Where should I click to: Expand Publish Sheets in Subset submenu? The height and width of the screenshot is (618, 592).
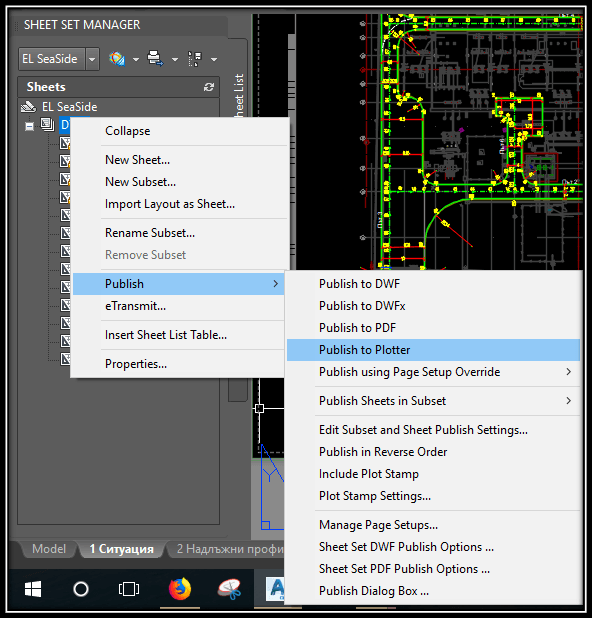[x=433, y=401]
